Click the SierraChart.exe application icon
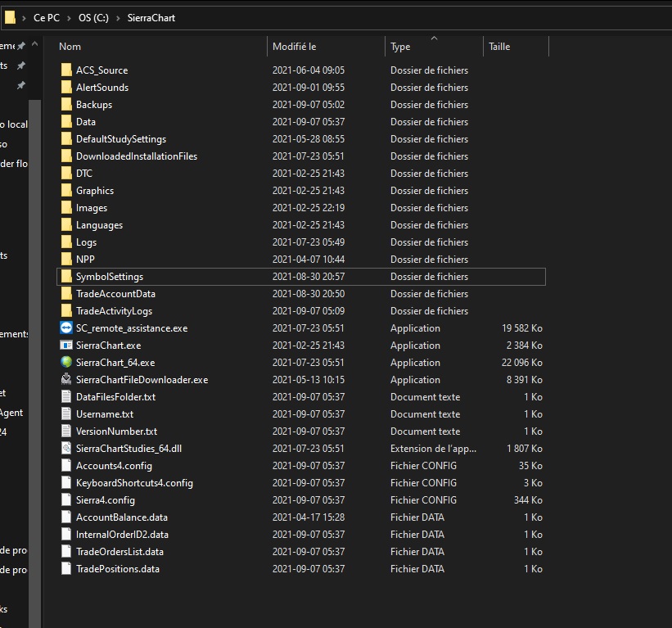 (66, 345)
